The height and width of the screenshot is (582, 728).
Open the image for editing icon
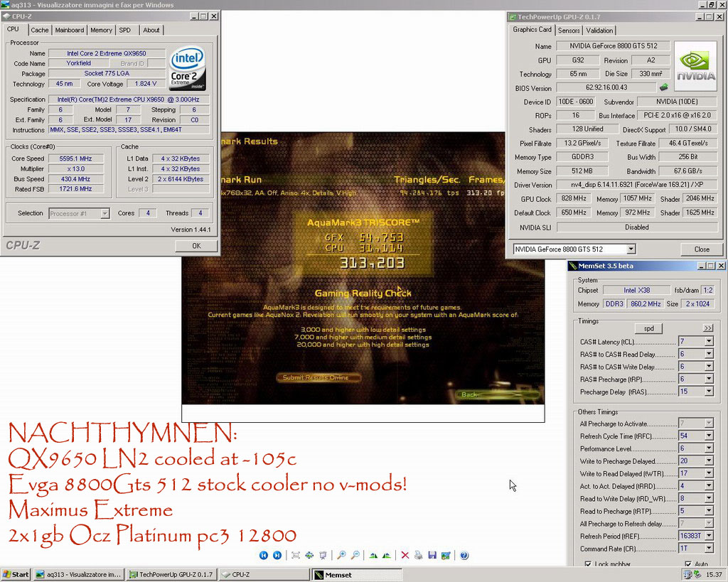coord(446,556)
